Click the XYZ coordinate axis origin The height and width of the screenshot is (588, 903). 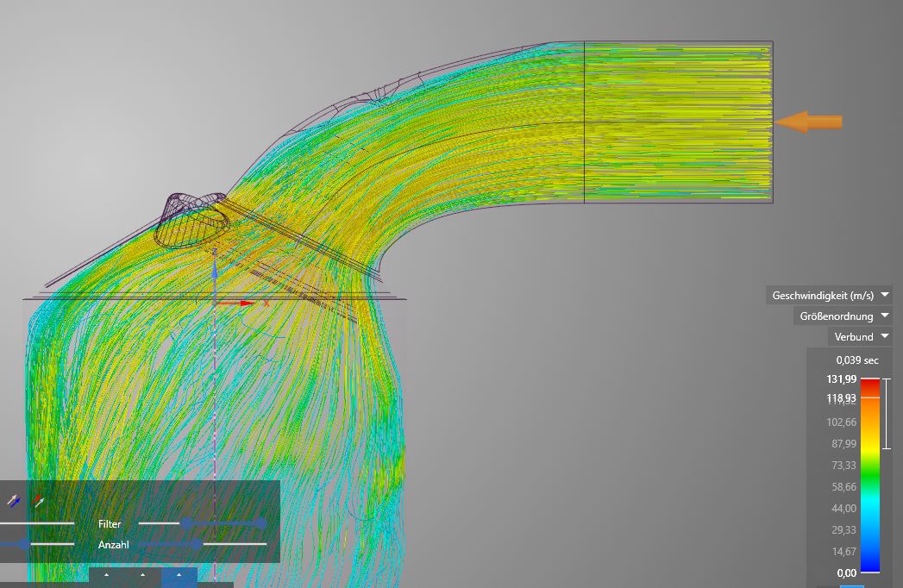(215, 302)
